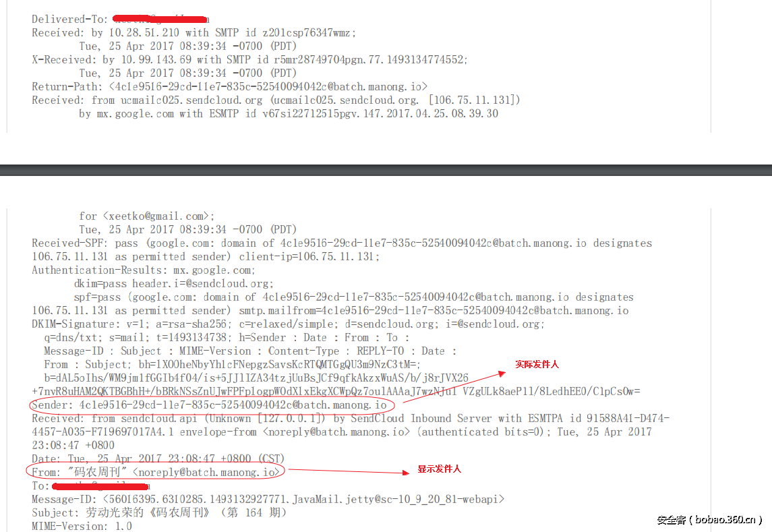Image resolution: width=772 pixels, height=532 pixels.
Task: Click the Subject line 劳动光荣的《码农周刊》
Action: pos(159,512)
